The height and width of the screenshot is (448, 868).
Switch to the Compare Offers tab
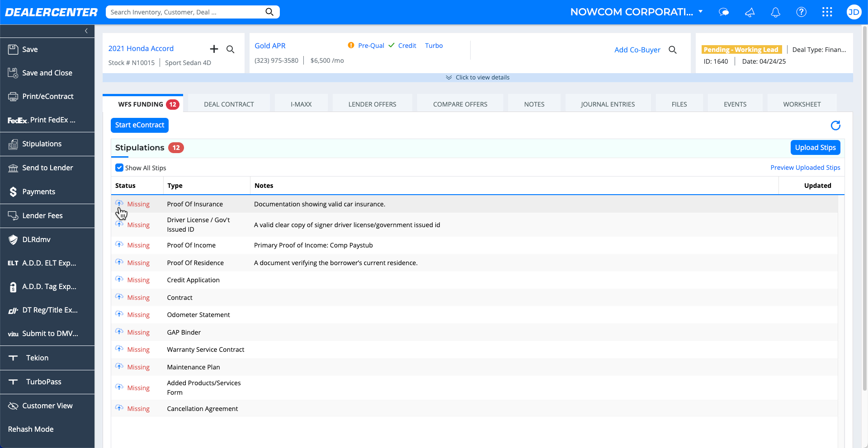[x=460, y=104]
